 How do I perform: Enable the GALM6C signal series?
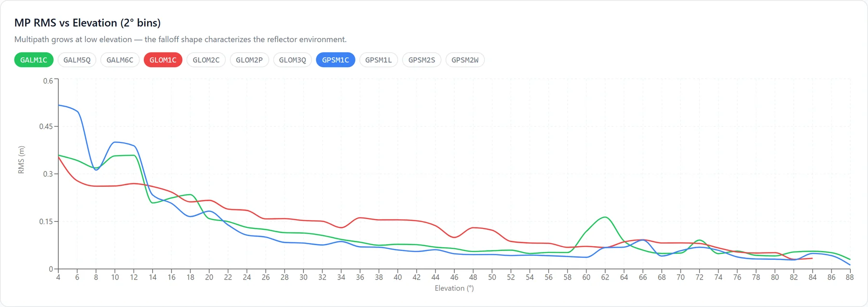click(x=120, y=60)
